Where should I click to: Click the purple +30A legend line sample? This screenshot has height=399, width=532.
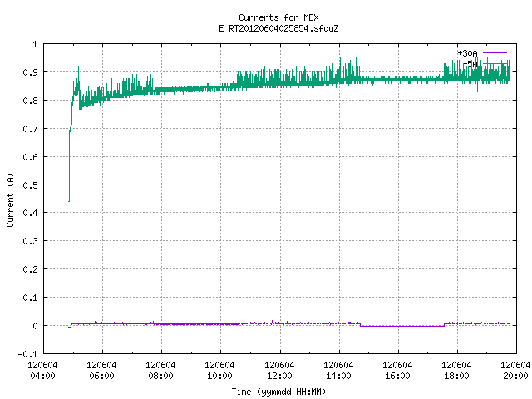495,53
